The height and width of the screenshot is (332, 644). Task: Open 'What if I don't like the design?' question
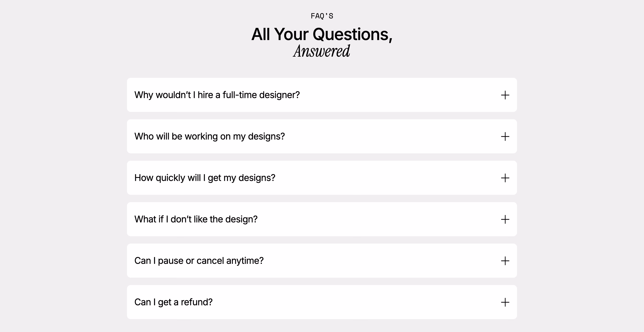point(196,219)
